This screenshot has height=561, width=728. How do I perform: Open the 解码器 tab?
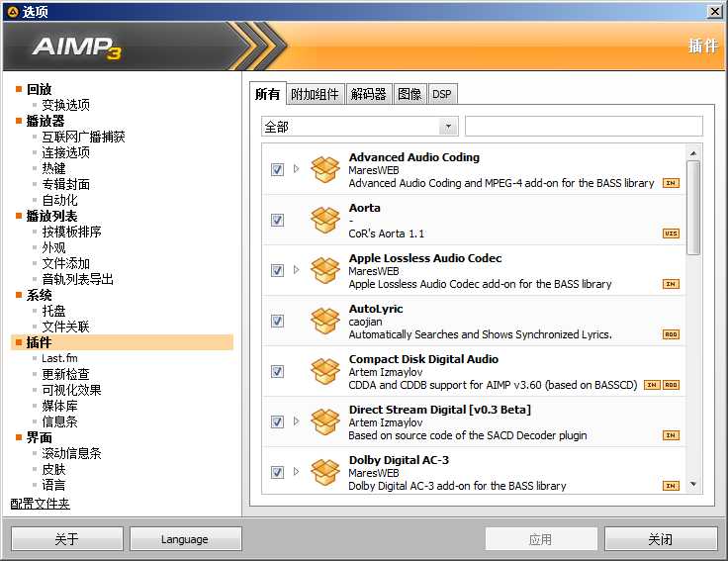point(369,94)
